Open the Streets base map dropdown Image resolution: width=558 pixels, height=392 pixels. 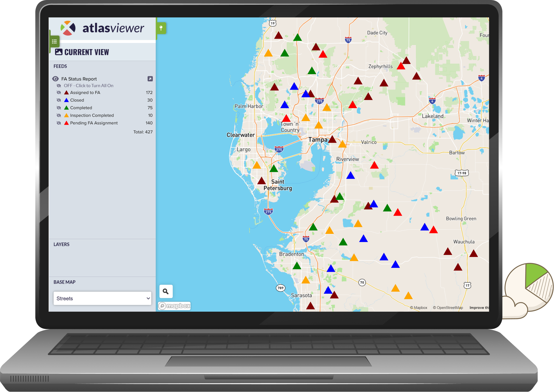pyautogui.click(x=103, y=298)
